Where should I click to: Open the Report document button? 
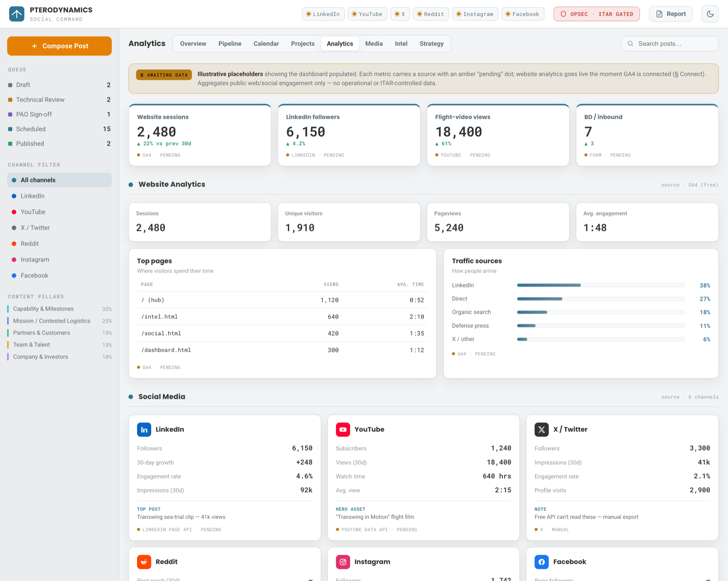[x=671, y=14]
